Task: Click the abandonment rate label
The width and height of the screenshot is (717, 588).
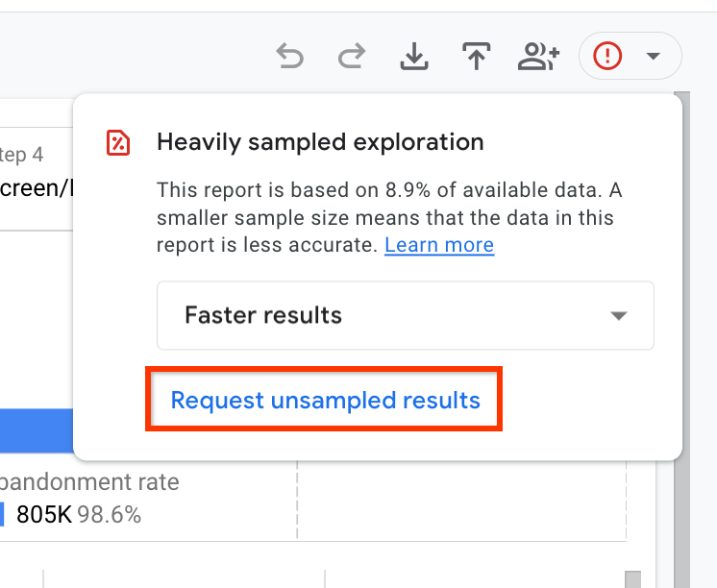Action: (89, 482)
